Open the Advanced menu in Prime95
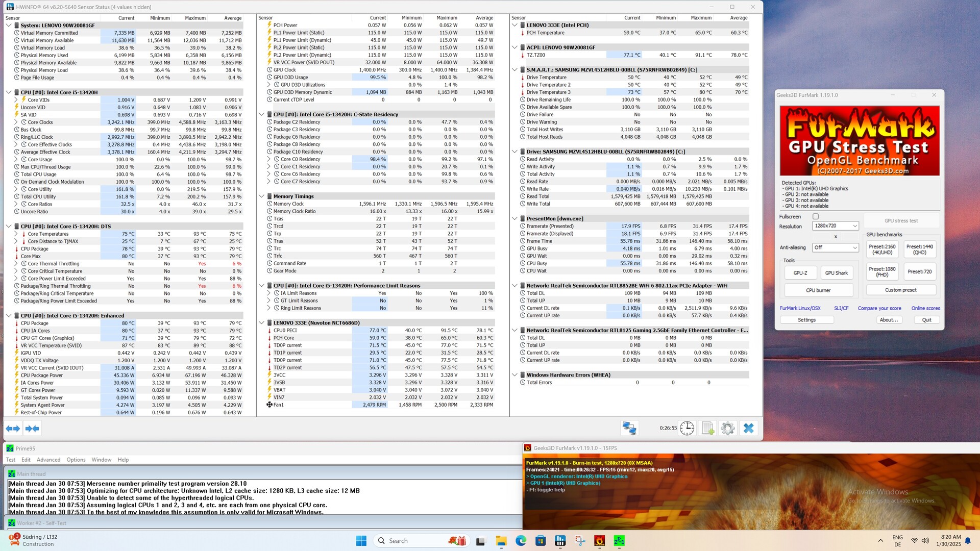 click(48, 460)
